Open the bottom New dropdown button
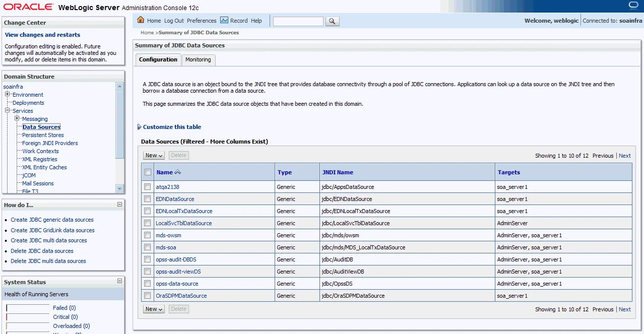 [154, 309]
